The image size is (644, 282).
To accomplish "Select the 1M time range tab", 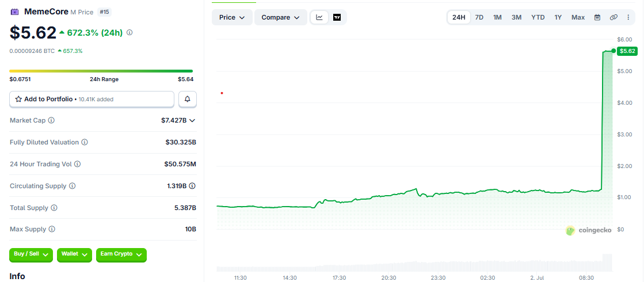I will point(497,17).
